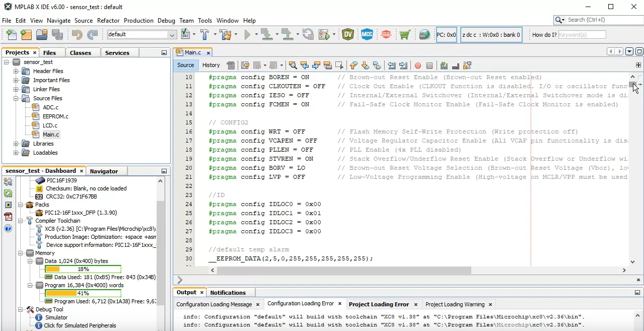Switch to the Notifications tab
Image resolution: width=644 pixels, height=331 pixels.
[228, 292]
